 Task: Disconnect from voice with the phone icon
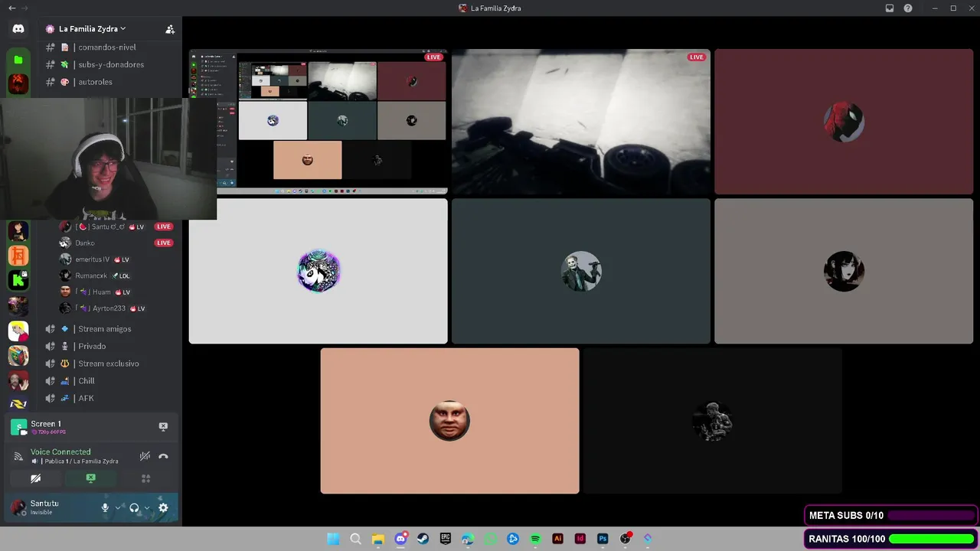tap(163, 456)
